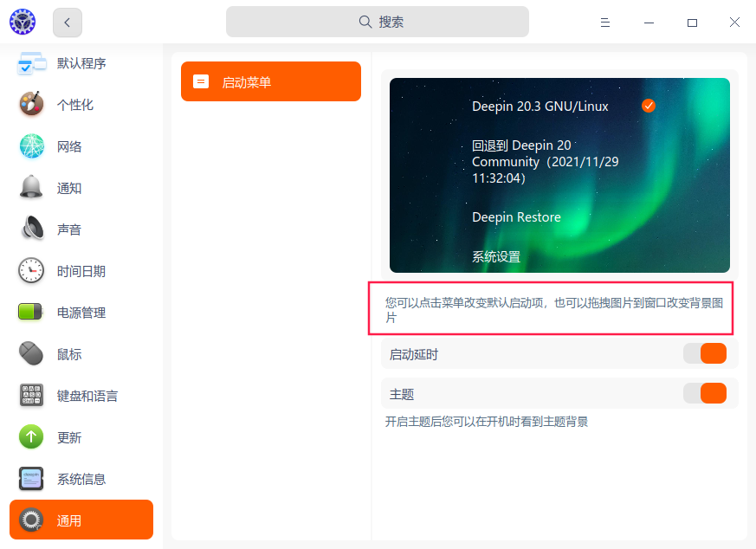Open the 个性化 palette icon
Screen dimensions: 756x549
coord(31,104)
